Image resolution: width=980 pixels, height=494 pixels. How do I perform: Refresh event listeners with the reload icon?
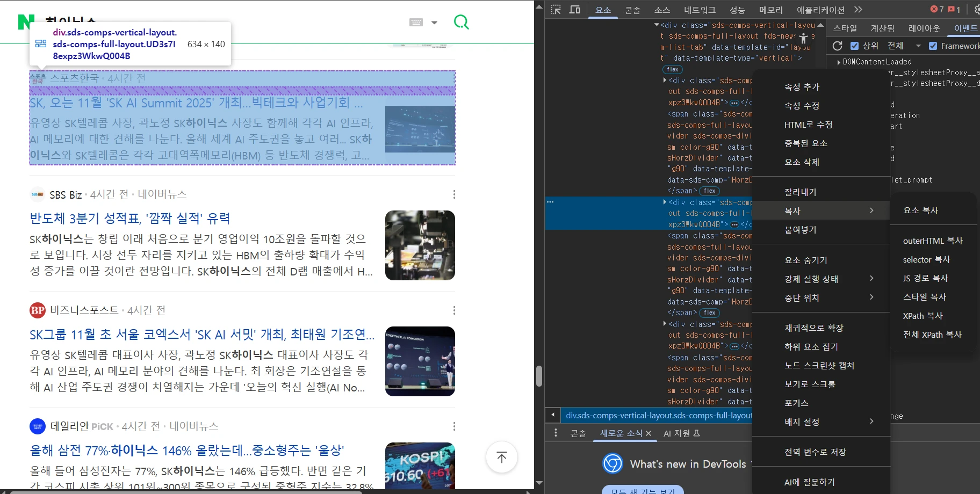pyautogui.click(x=837, y=46)
